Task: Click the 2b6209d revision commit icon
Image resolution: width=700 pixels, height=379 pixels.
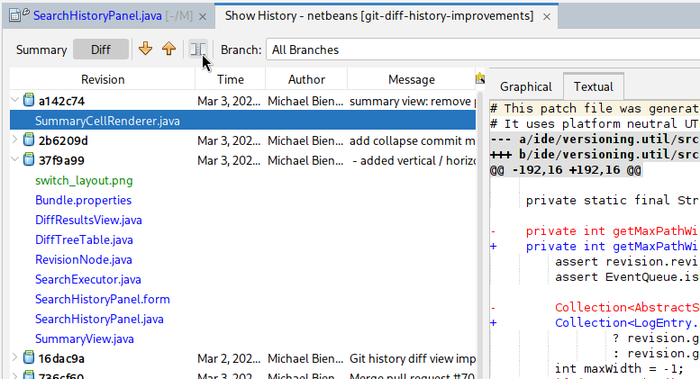Action: (29, 140)
